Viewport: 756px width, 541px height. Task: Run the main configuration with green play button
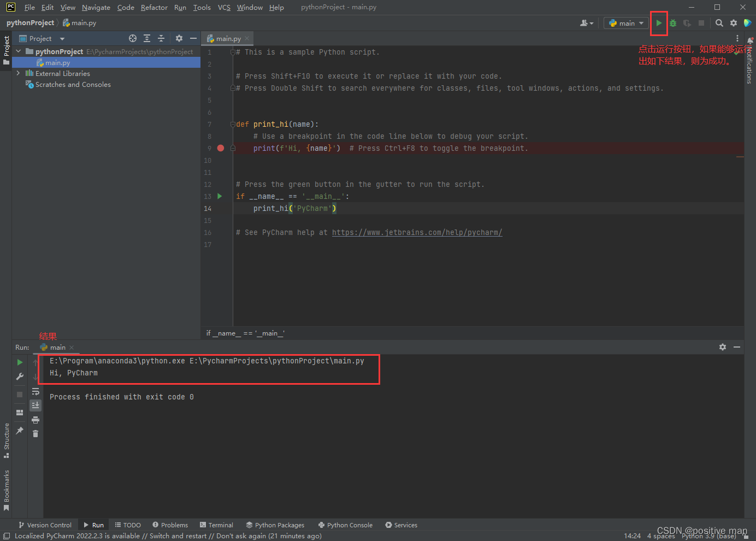click(x=659, y=23)
